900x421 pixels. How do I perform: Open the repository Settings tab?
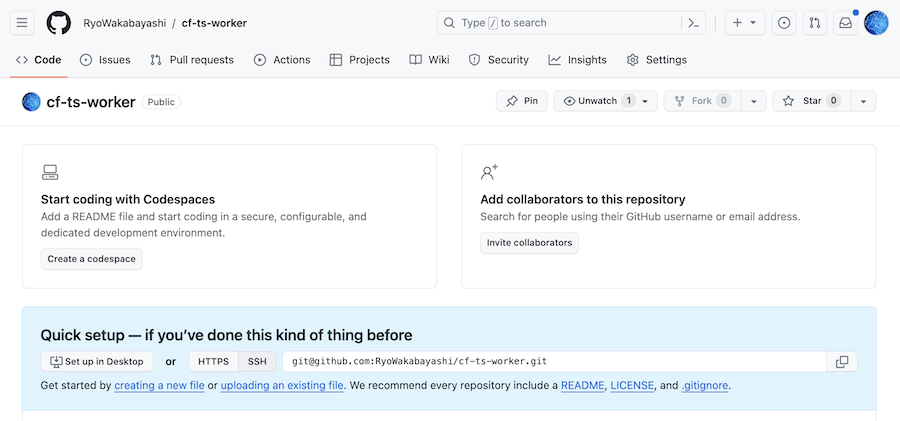[x=657, y=60]
